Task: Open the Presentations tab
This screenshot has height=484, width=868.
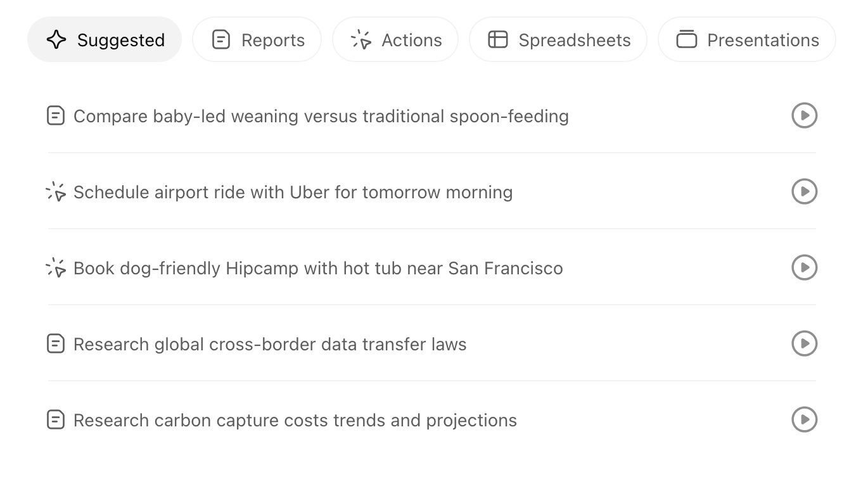Action: tap(747, 39)
